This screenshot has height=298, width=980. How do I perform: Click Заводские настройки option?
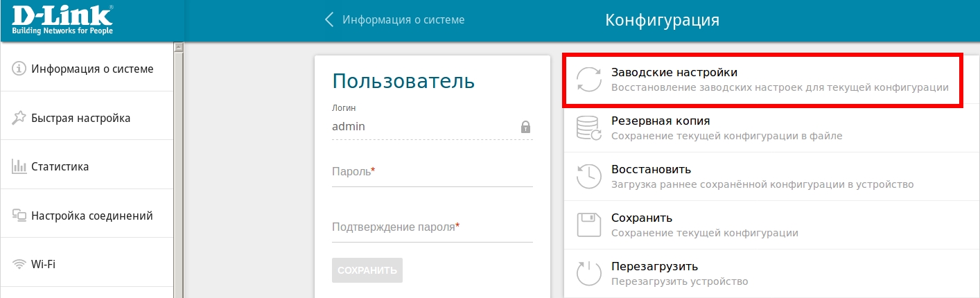674,72
